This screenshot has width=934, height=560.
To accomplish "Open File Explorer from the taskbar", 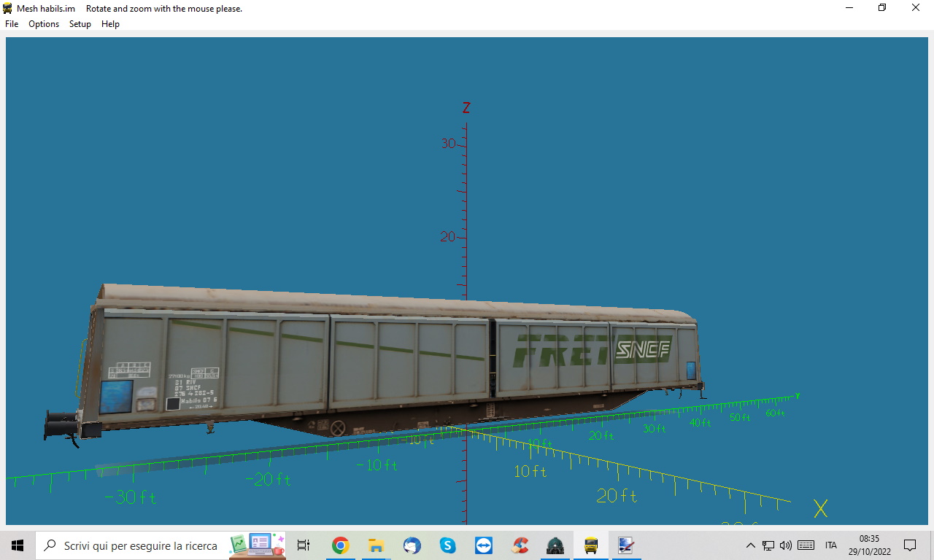I will tap(376, 545).
